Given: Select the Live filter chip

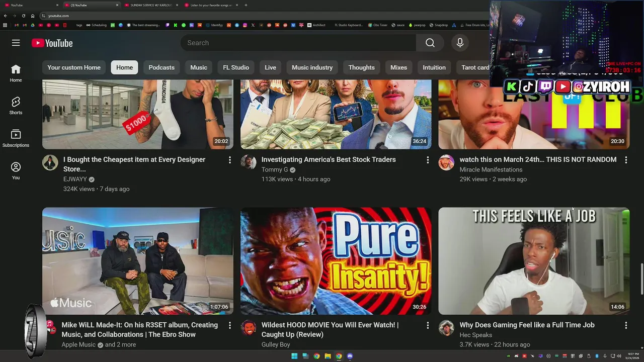Looking at the screenshot, I should 271,67.
